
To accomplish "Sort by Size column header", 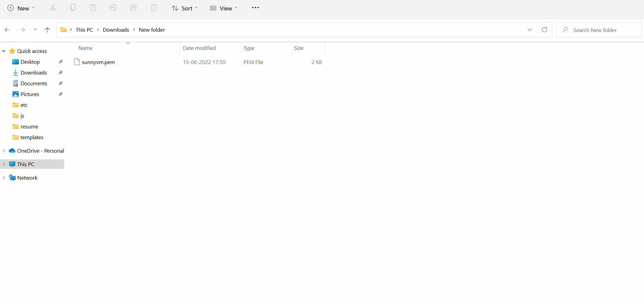I will click(299, 48).
